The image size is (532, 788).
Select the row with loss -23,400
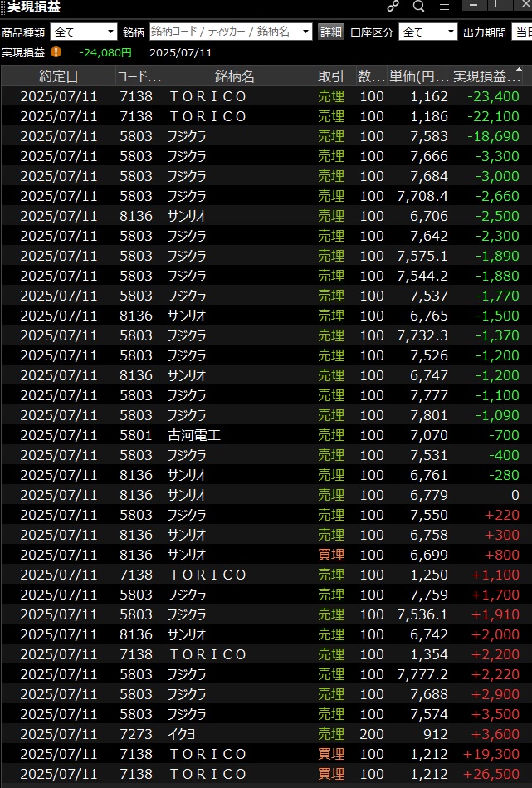click(x=261, y=96)
